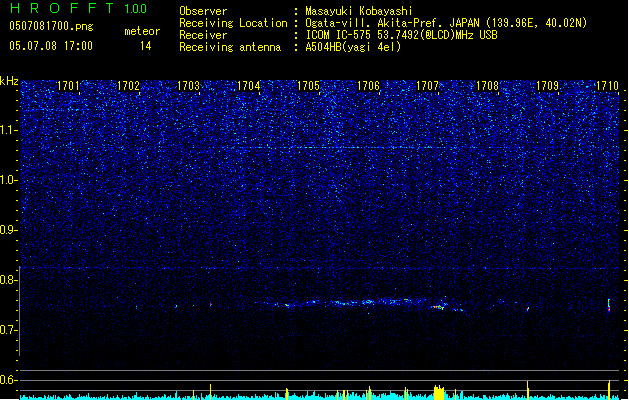This screenshot has width=629, height=400.
Task: Click the kHz axis unit label
Action: tap(9, 81)
